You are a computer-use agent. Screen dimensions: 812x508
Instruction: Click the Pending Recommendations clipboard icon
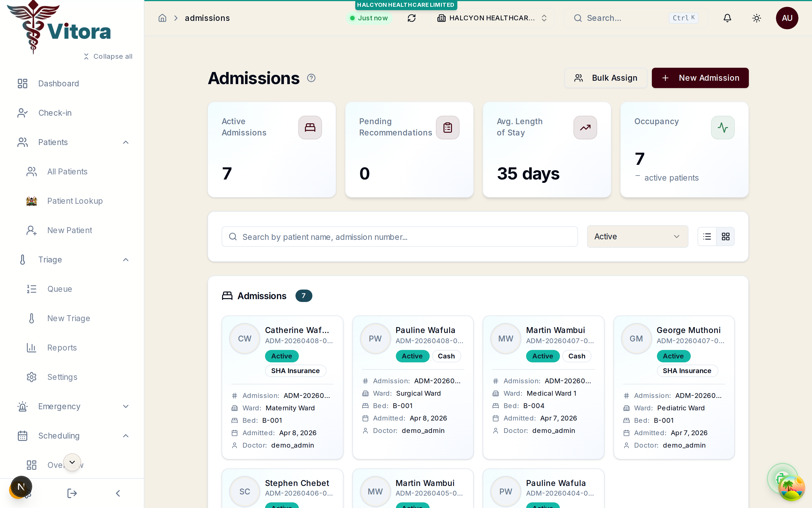coord(448,128)
